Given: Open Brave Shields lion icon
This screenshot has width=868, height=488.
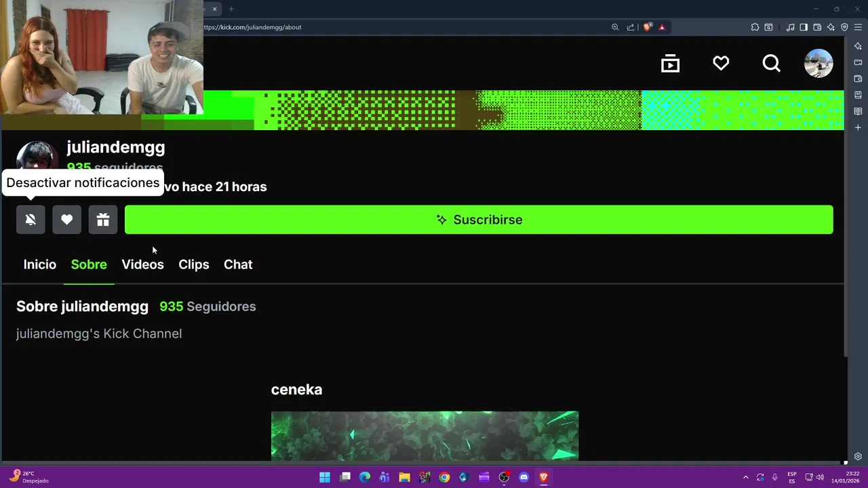Looking at the screenshot, I should click(x=648, y=27).
